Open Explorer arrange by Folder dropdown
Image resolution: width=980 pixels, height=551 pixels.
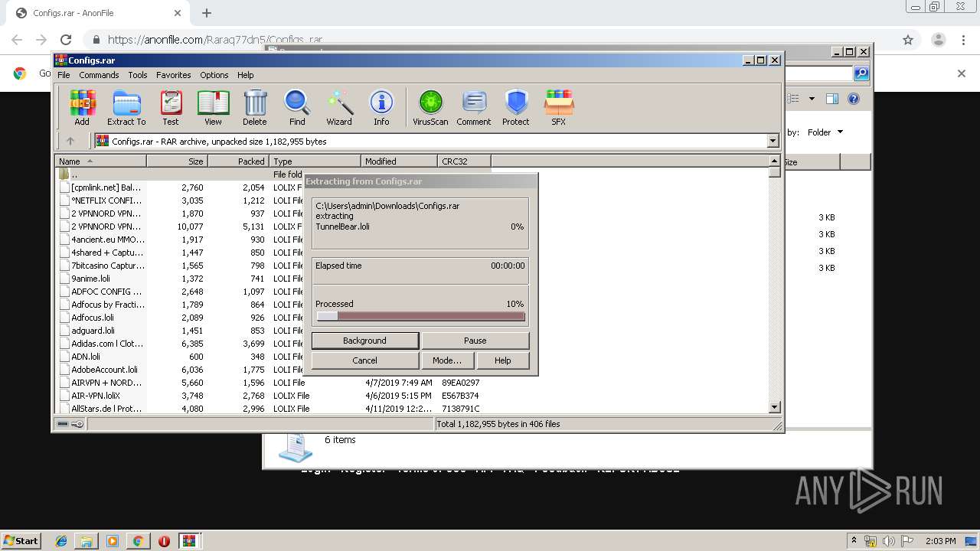(825, 132)
